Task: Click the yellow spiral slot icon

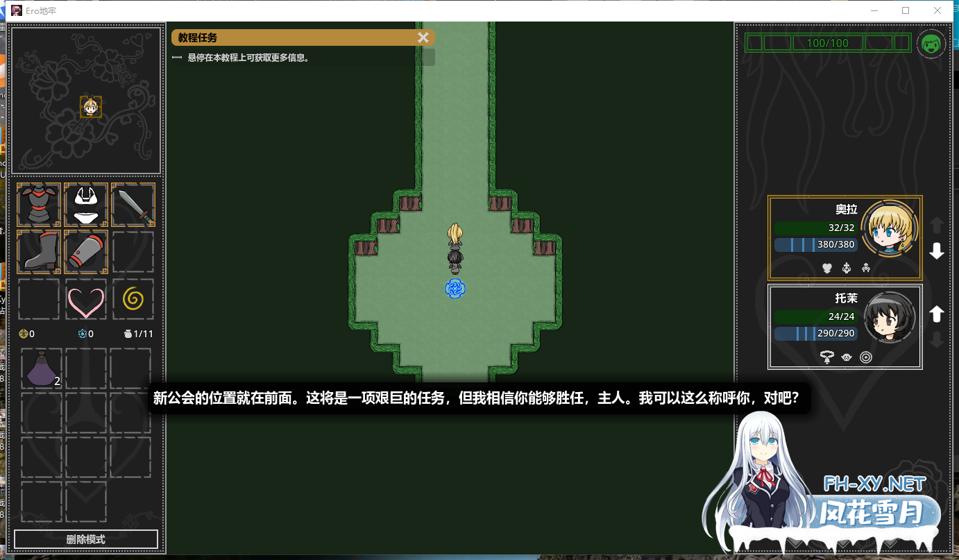Action: [133, 299]
